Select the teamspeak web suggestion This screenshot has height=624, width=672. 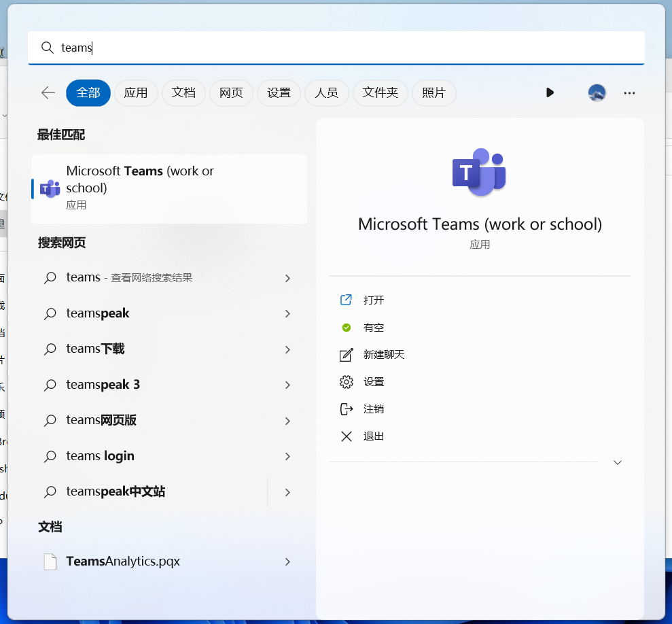click(169, 313)
